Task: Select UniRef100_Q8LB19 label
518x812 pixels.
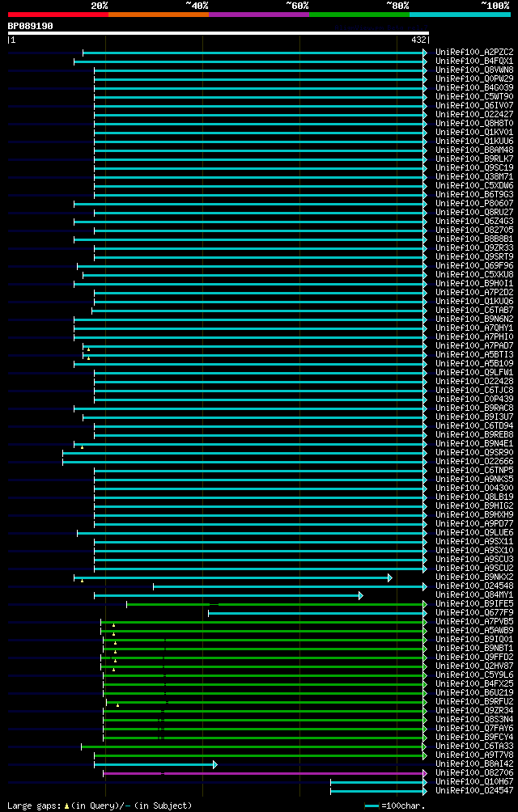Action: (x=474, y=497)
